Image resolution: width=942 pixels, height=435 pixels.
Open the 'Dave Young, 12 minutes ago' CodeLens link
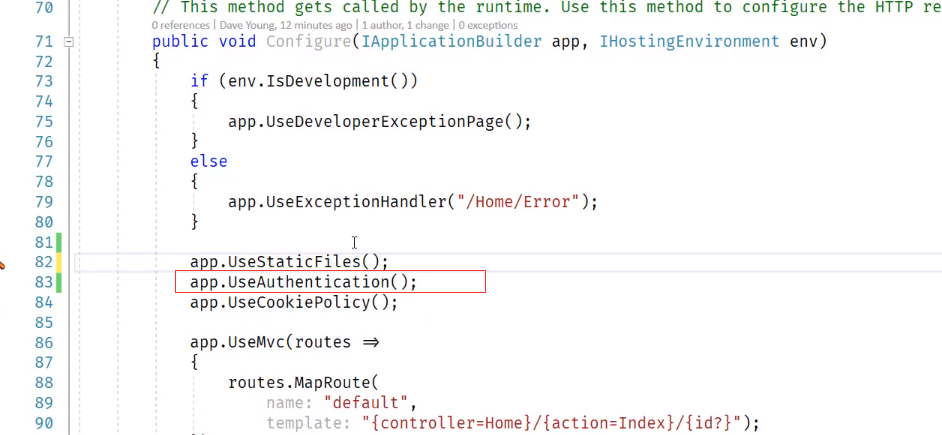pos(285,25)
